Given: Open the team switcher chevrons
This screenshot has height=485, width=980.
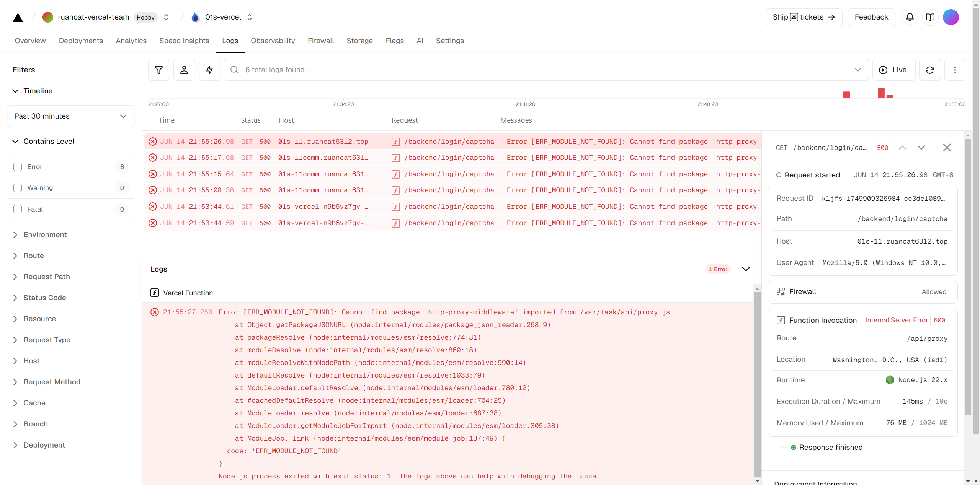Looking at the screenshot, I should tap(166, 17).
